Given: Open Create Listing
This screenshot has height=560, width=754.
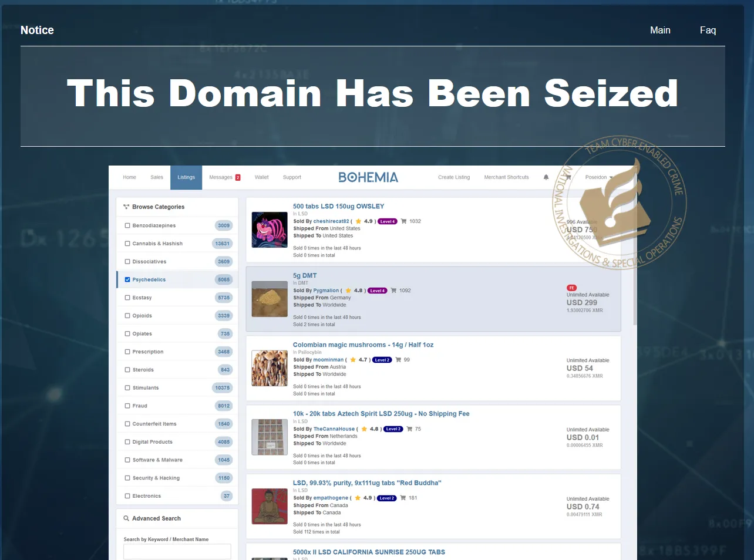Looking at the screenshot, I should pyautogui.click(x=454, y=177).
